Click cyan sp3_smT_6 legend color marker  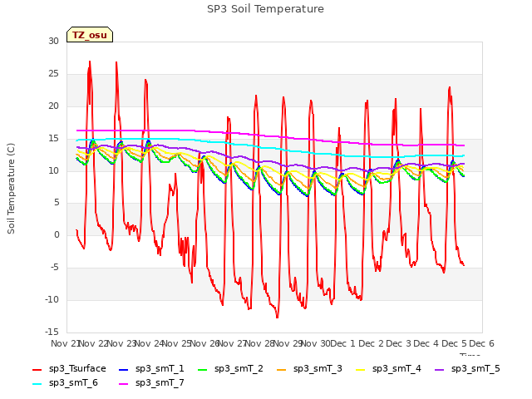tap(37, 384)
